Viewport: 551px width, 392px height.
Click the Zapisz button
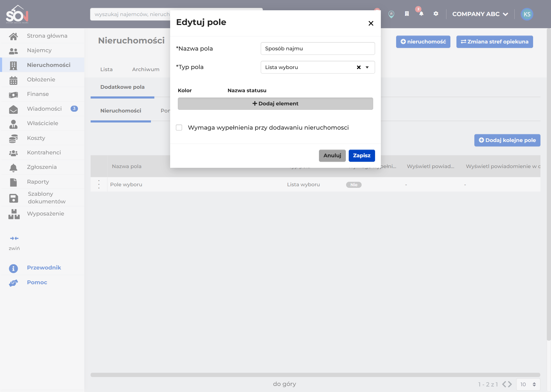click(362, 156)
